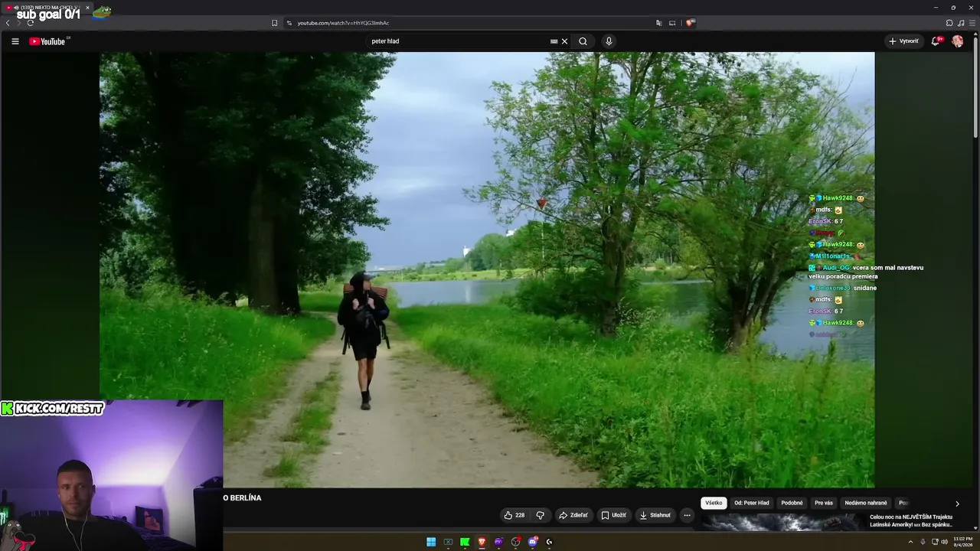Open the YouTube guide hamburger menu
This screenshot has width=980, height=551.
[15, 41]
